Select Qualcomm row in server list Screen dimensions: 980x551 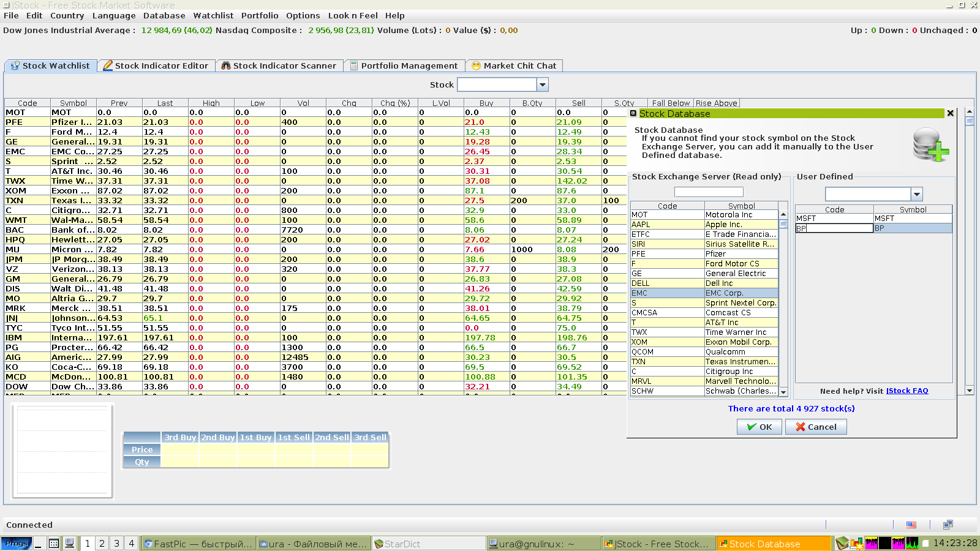(704, 352)
